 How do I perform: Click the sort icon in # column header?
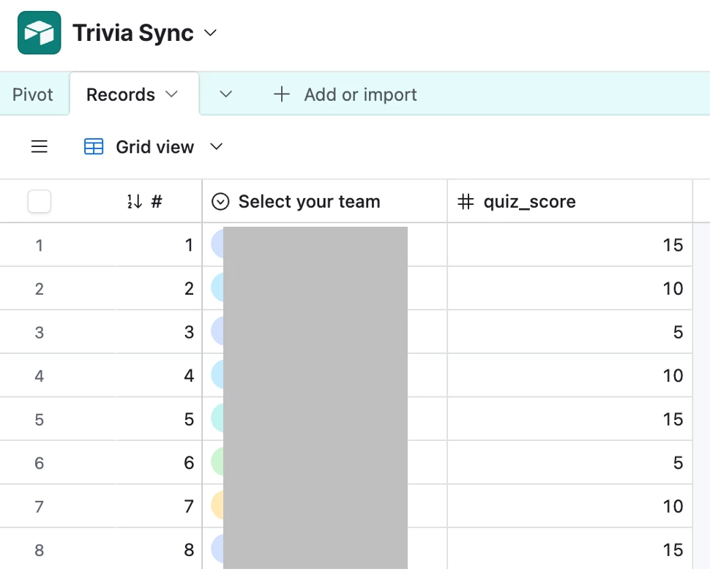[x=134, y=202]
